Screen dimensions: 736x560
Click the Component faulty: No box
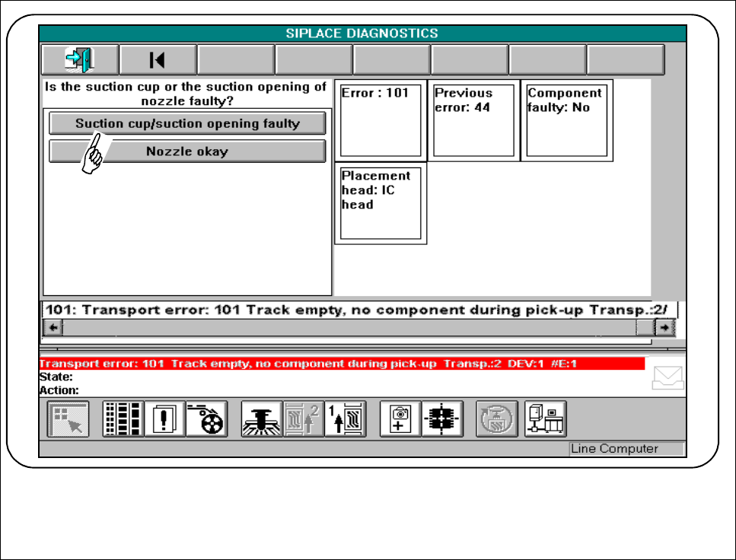[x=567, y=120]
